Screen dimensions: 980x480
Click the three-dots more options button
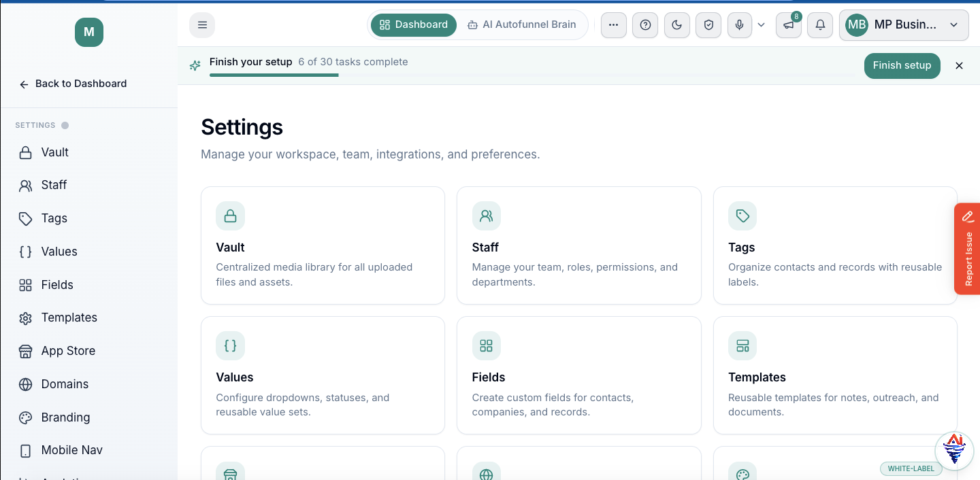tap(613, 25)
